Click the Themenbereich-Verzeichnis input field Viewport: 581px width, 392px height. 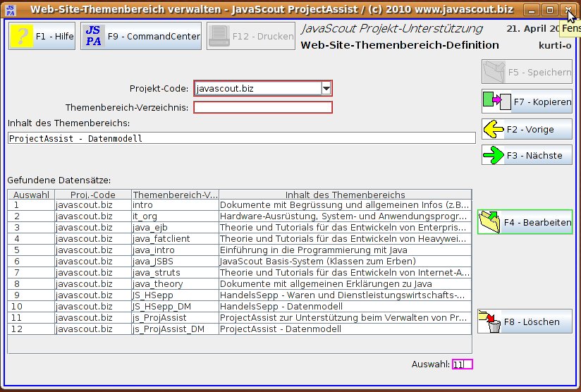(262, 108)
